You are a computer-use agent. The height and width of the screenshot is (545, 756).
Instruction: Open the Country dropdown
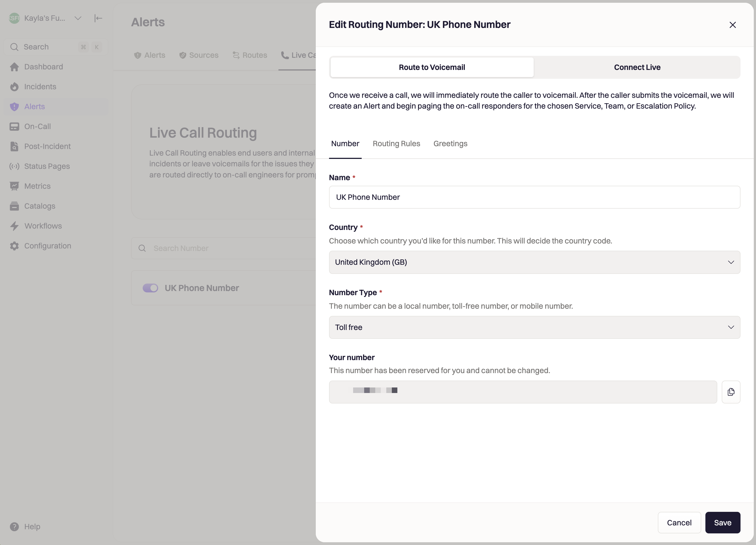point(534,262)
